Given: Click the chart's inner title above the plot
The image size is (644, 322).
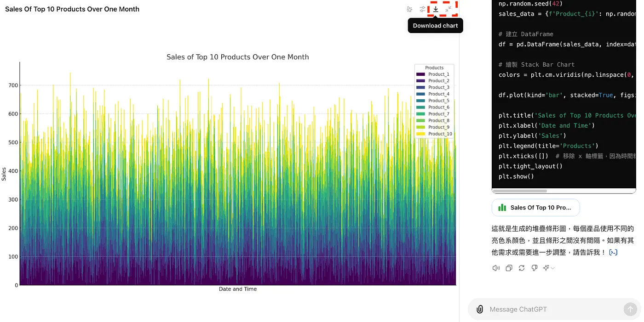Looking at the screenshot, I should (238, 57).
